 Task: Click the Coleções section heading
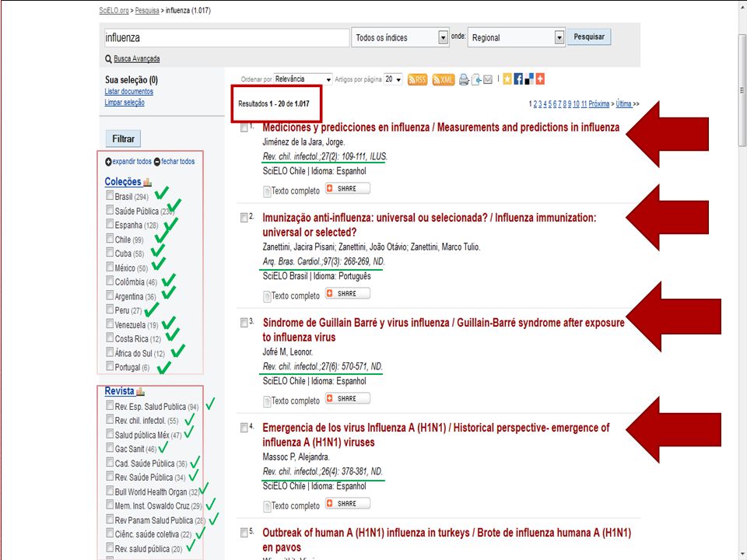tap(123, 182)
